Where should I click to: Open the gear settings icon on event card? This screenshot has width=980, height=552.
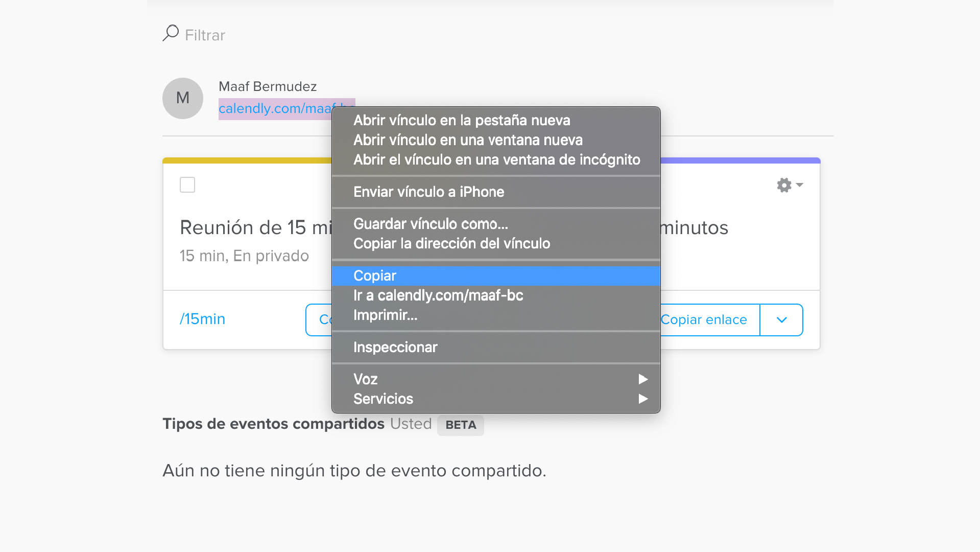pos(790,185)
